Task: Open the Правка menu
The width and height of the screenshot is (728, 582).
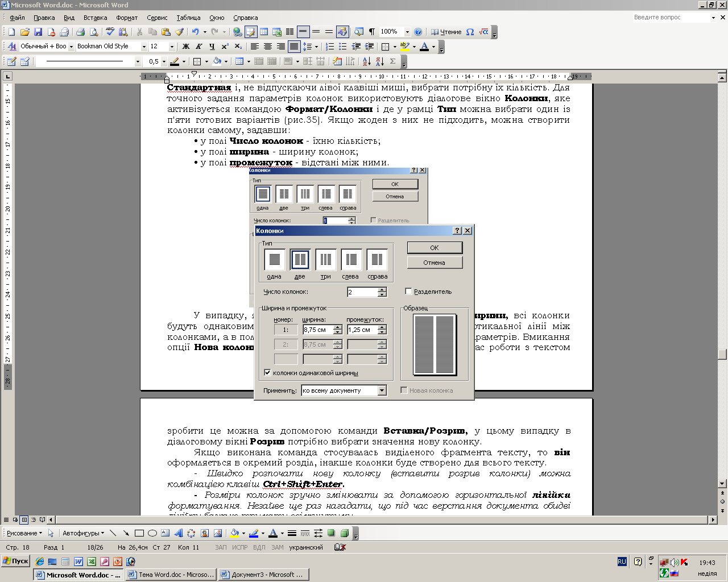Action: 44,18
